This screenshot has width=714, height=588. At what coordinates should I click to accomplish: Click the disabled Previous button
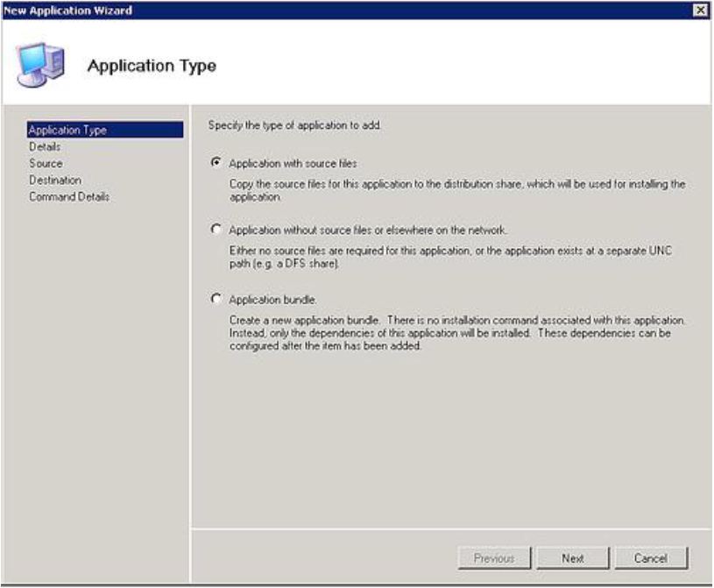click(494, 558)
